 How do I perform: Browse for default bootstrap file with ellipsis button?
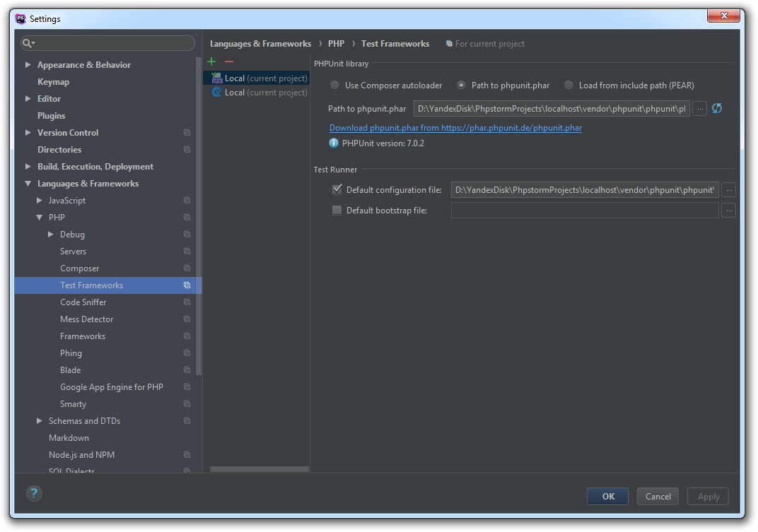point(729,211)
